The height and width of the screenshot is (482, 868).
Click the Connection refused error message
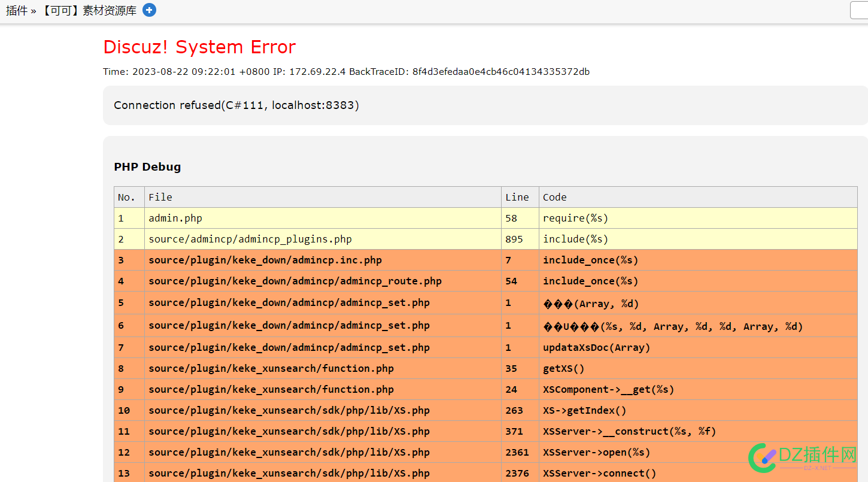click(236, 105)
